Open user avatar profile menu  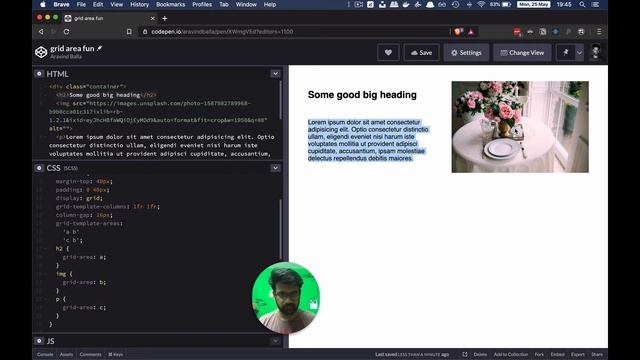(x=596, y=52)
